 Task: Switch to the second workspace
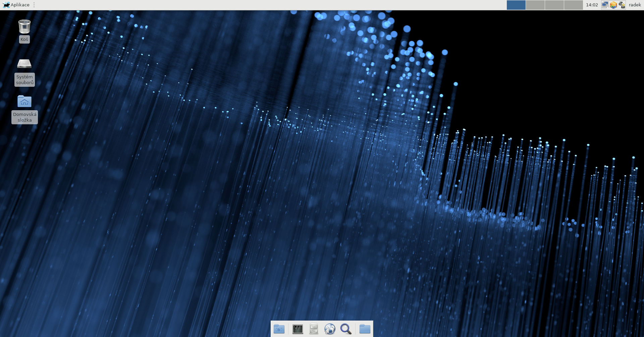click(535, 5)
